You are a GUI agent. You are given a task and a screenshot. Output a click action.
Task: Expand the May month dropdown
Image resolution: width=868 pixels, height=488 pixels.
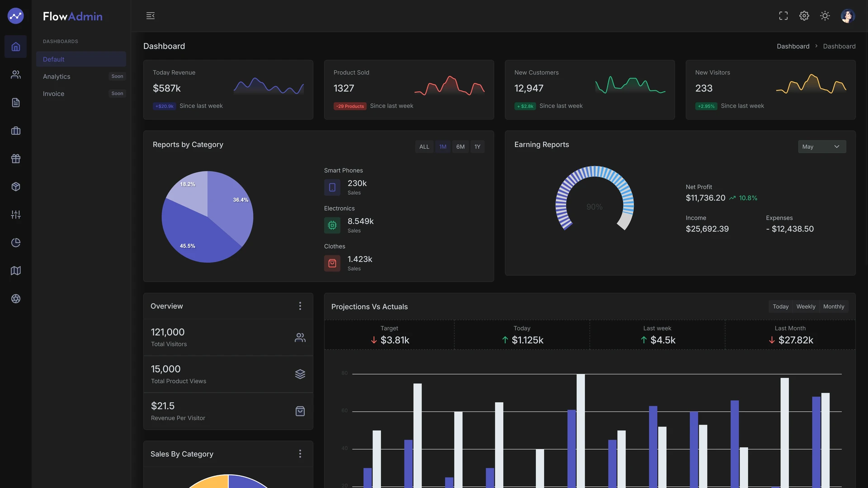[822, 146]
